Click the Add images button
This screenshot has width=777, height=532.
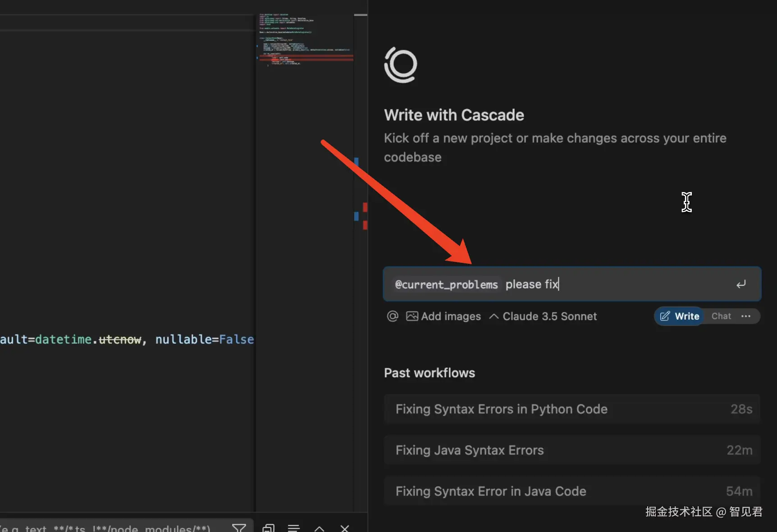click(x=444, y=316)
